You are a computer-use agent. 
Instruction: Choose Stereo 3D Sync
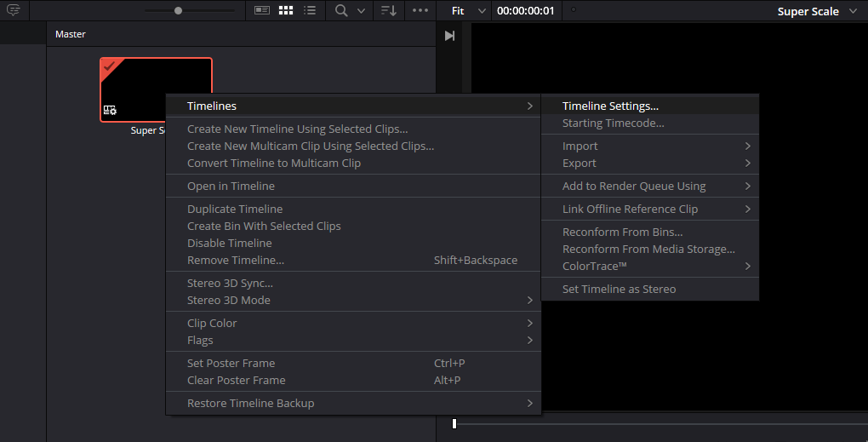353,283
